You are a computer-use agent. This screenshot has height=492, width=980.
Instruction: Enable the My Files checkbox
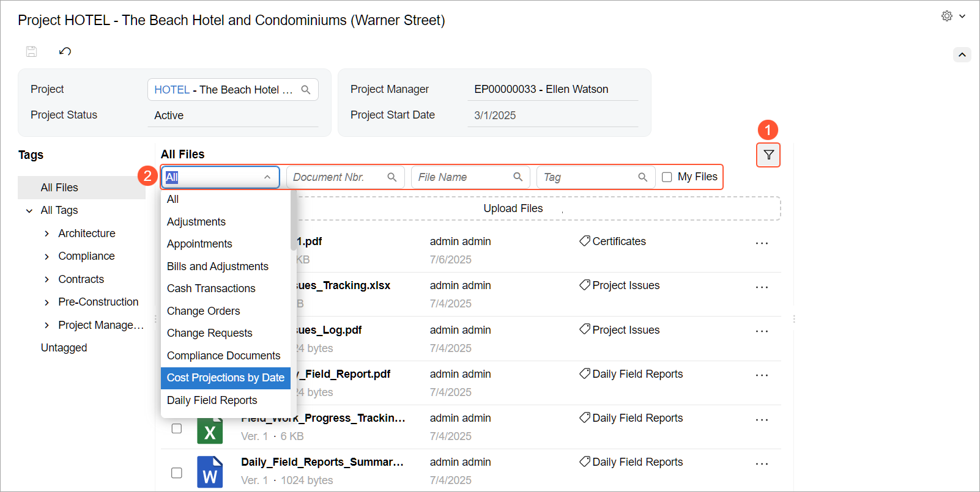pos(667,177)
